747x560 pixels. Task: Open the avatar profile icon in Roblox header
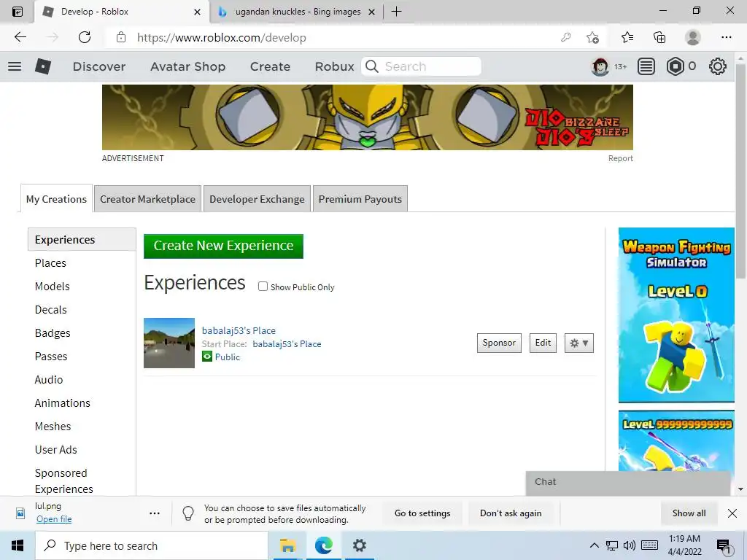(x=600, y=66)
